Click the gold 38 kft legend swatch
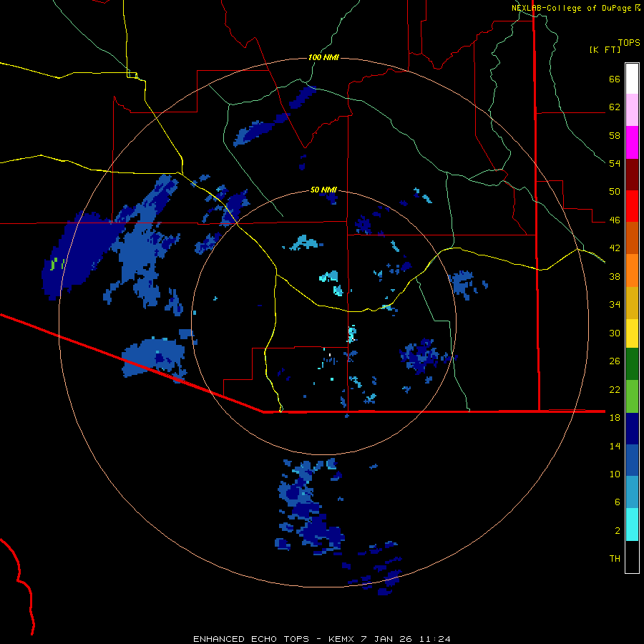644x644 pixels. tap(632, 303)
